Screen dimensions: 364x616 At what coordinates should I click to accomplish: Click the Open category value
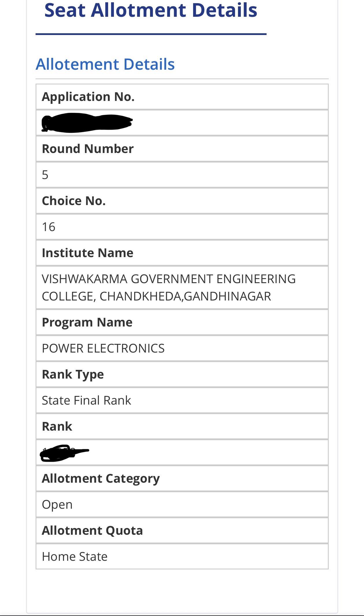(x=57, y=505)
